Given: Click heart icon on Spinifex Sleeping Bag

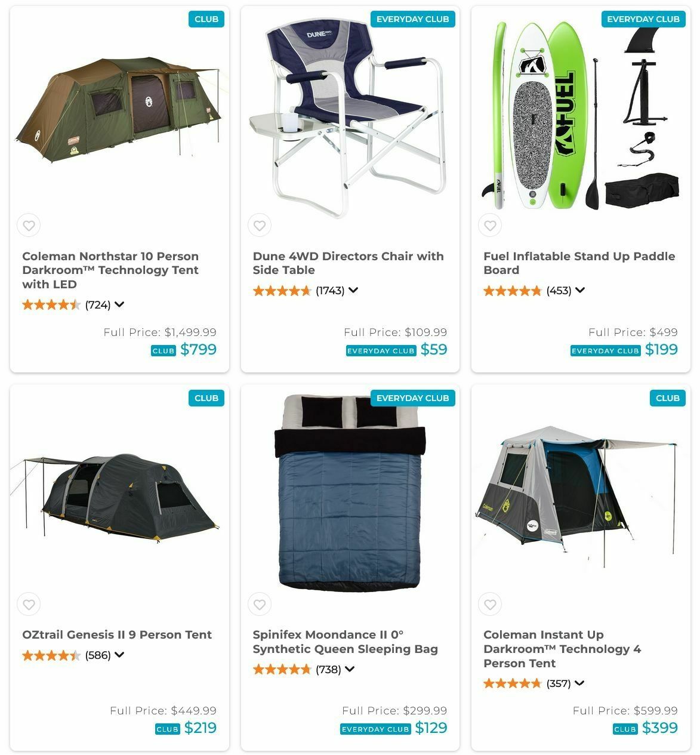Looking at the screenshot, I should click(x=260, y=605).
